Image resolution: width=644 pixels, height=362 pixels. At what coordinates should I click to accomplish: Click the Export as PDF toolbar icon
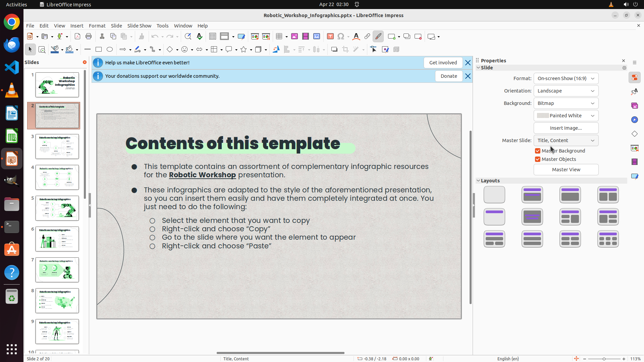pos(77,37)
